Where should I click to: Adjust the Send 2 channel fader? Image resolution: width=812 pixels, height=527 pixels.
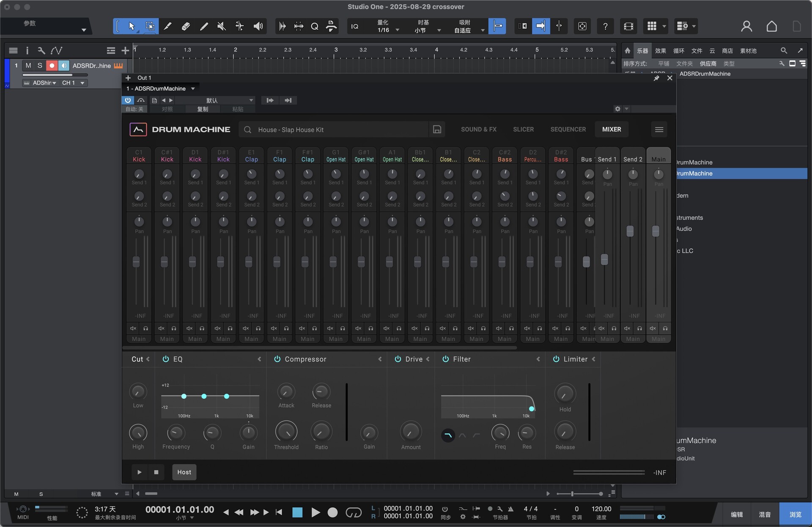(630, 231)
